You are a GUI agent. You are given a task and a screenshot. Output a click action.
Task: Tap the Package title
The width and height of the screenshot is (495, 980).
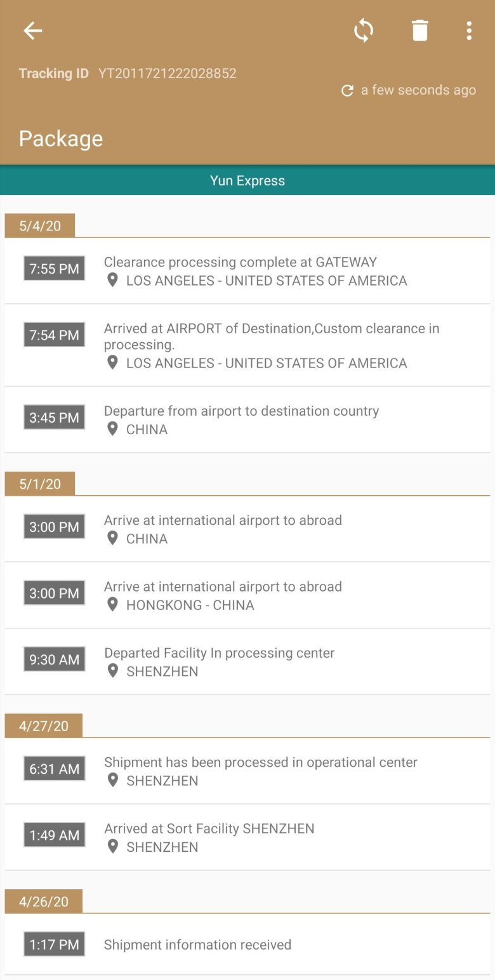(x=61, y=138)
